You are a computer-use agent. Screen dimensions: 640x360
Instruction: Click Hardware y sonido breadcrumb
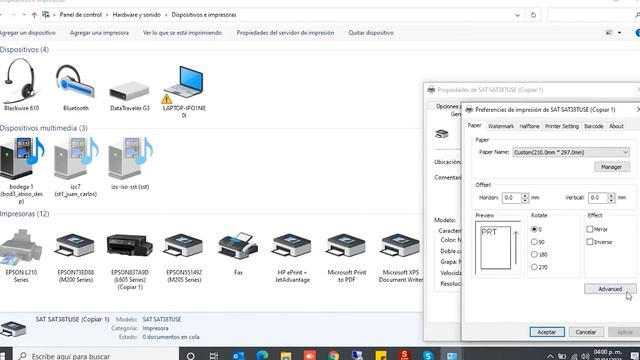click(136, 15)
